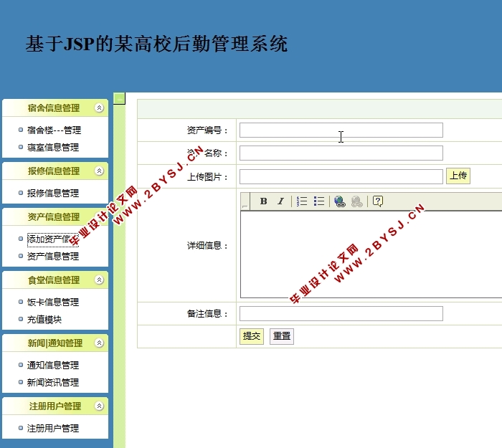Click the 食堂信息管理 header text
The height and width of the screenshot is (448, 502).
54,280
